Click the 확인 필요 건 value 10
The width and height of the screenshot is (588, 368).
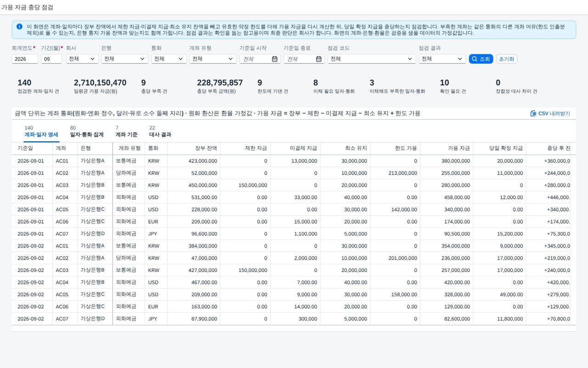tap(444, 83)
